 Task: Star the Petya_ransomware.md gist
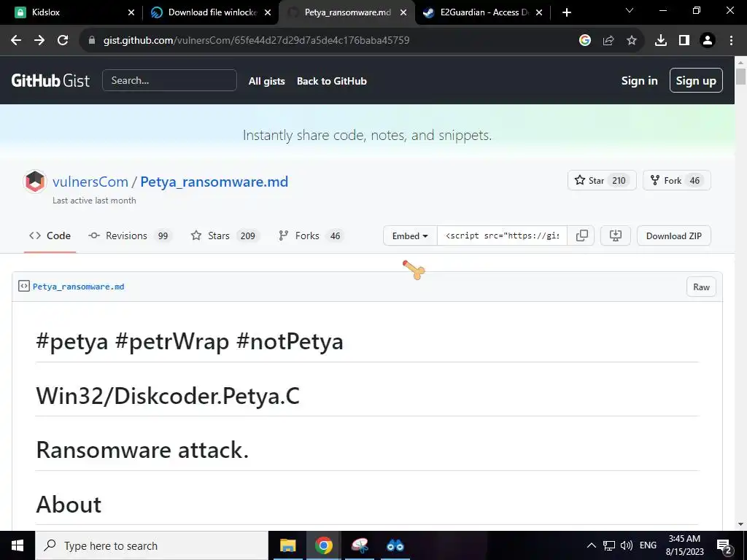[602, 180]
